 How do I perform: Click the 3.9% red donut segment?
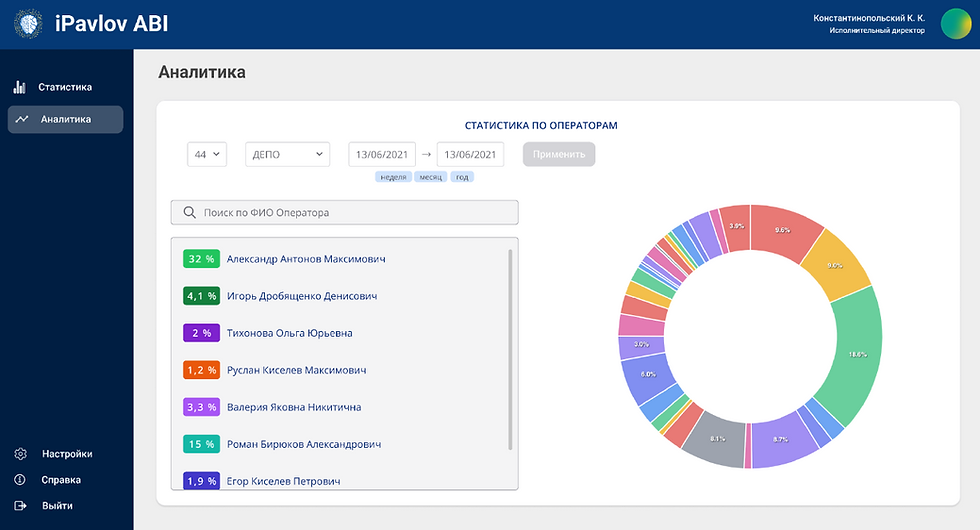click(x=737, y=226)
